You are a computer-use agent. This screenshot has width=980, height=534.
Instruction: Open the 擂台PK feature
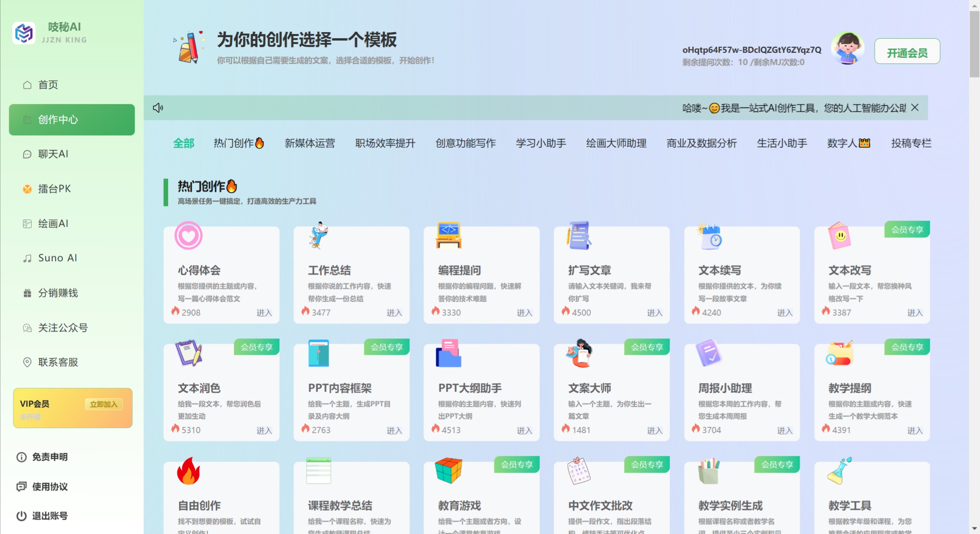click(x=54, y=188)
